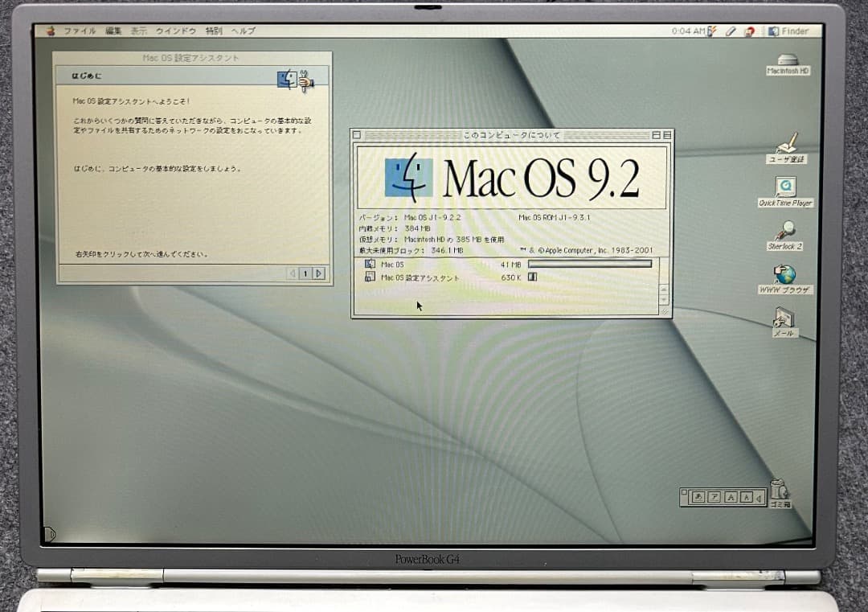Click the left arrow in Mac OS 設定アシスタント
Viewport: 868px width, 612px height.
(x=293, y=273)
